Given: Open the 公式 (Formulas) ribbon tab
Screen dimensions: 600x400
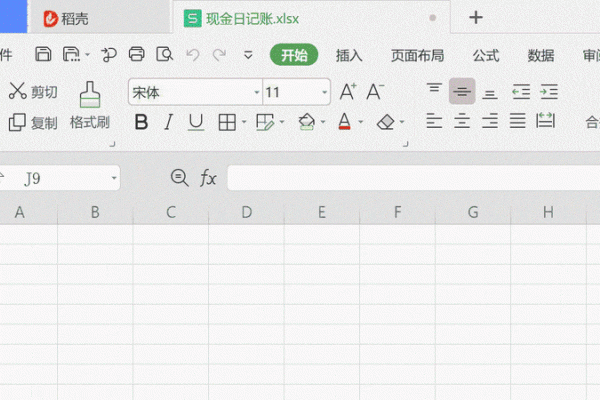Looking at the screenshot, I should pos(486,56).
